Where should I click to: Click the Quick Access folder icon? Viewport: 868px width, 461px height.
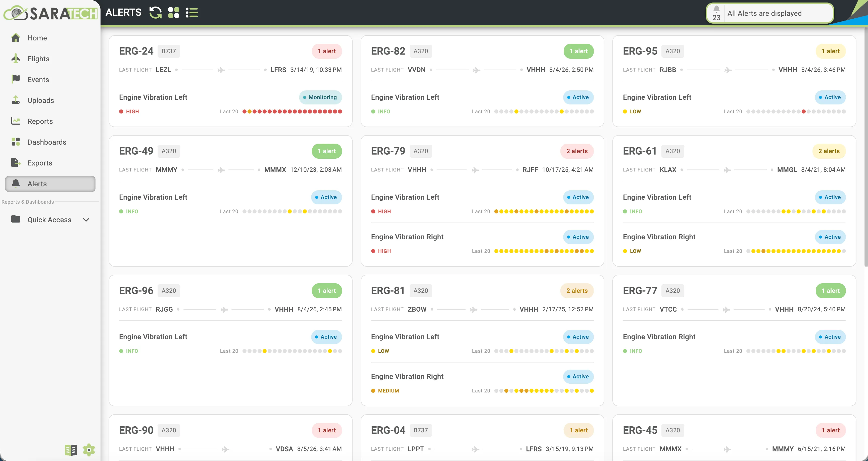(x=16, y=219)
